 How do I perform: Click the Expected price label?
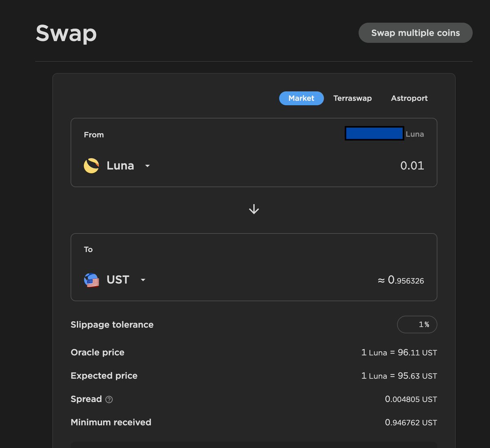[x=104, y=376]
